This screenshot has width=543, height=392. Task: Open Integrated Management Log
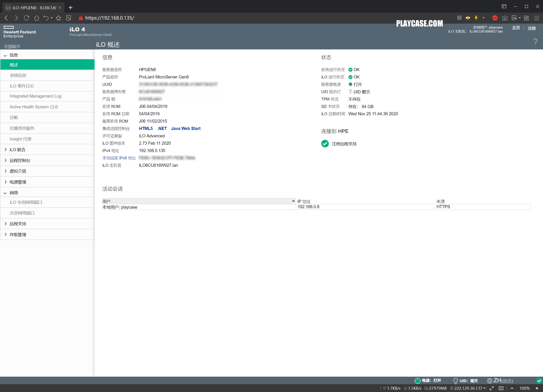pos(47,96)
